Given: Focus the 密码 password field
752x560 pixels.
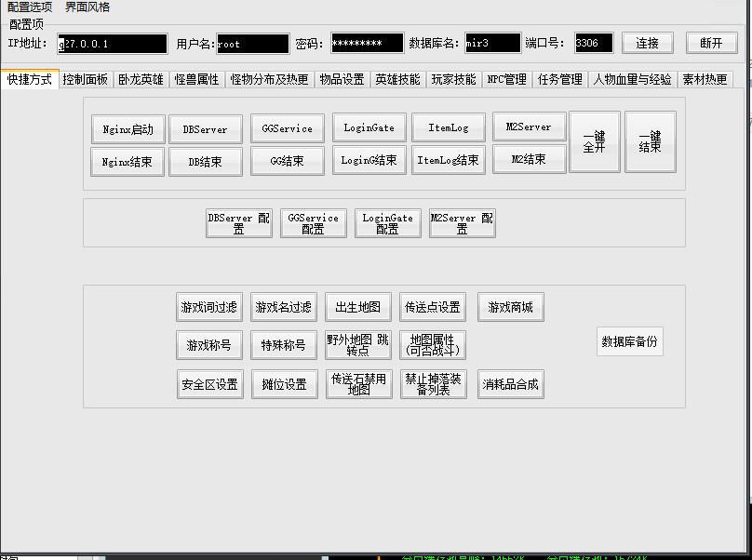Looking at the screenshot, I should point(367,44).
